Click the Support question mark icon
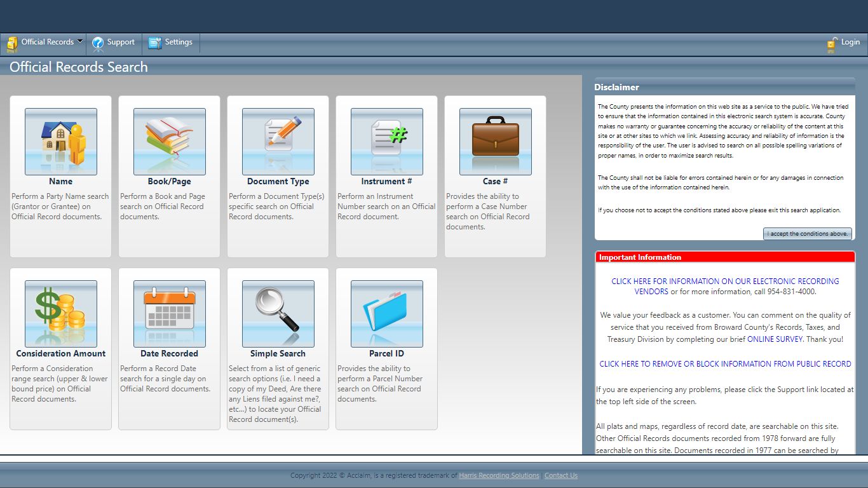 (x=98, y=43)
